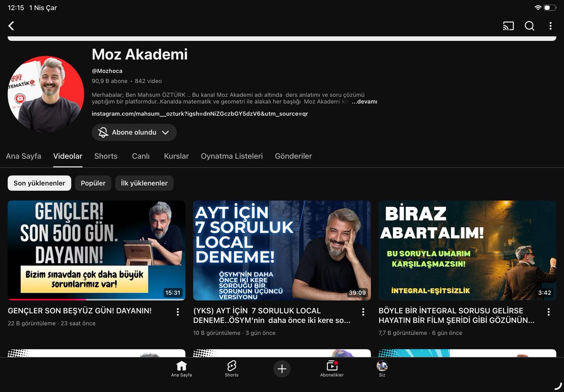
Task: Open the Kurslar tab
Action: (x=176, y=156)
